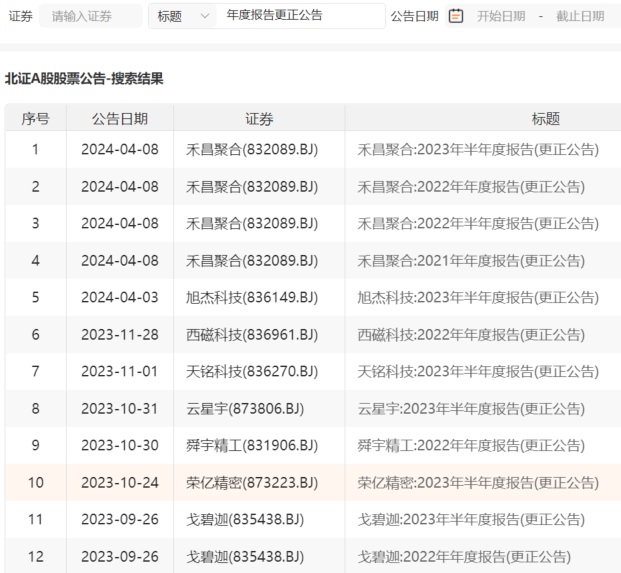This screenshot has width=621, height=573.
Task: Open 禾昌聚合:2021年年度报告(更正公告) link
Action: point(471,261)
